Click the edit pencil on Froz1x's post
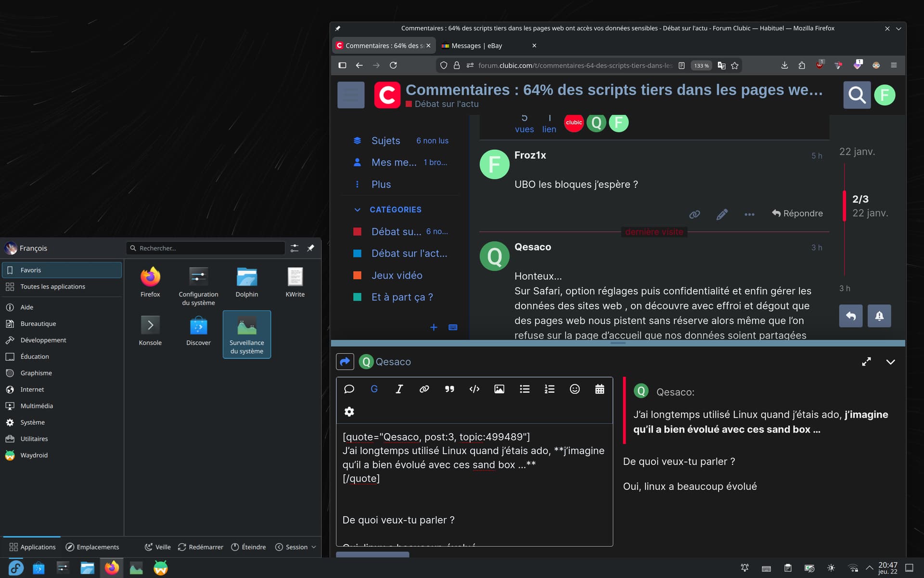This screenshot has width=924, height=578. pyautogui.click(x=721, y=214)
